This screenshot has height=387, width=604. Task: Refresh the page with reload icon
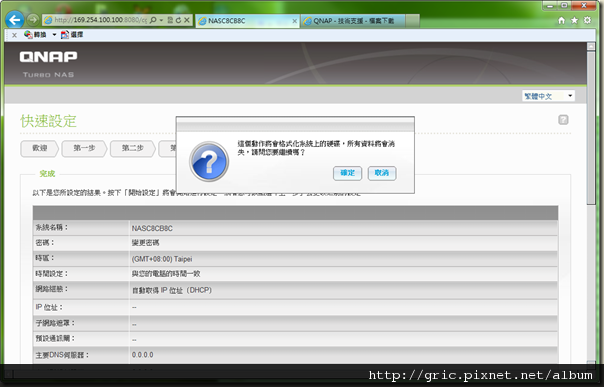tap(178, 20)
